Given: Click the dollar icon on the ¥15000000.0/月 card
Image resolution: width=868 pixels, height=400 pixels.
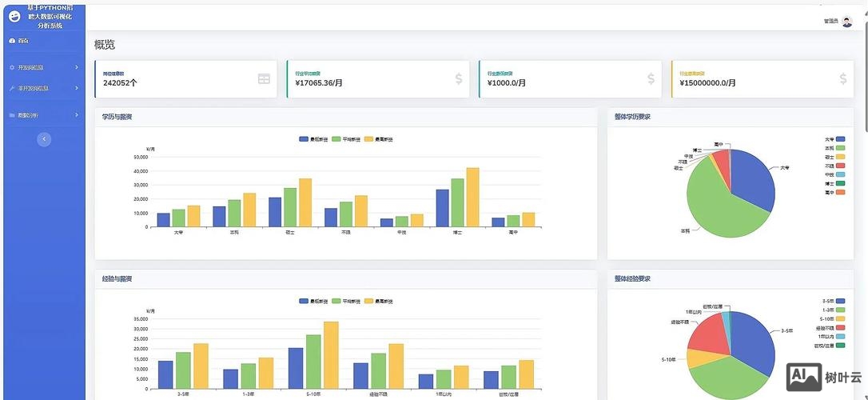Looking at the screenshot, I should point(843,78).
